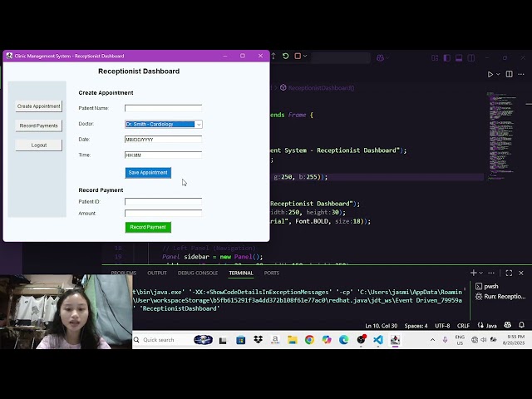Toggle the secondary sidebar layout icon
Image resolution: width=532 pixels, height=399 pixels.
pos(471,58)
